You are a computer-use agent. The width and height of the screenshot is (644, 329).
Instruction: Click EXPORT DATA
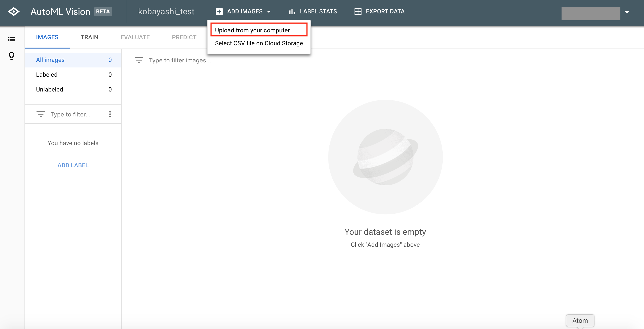coord(379,12)
